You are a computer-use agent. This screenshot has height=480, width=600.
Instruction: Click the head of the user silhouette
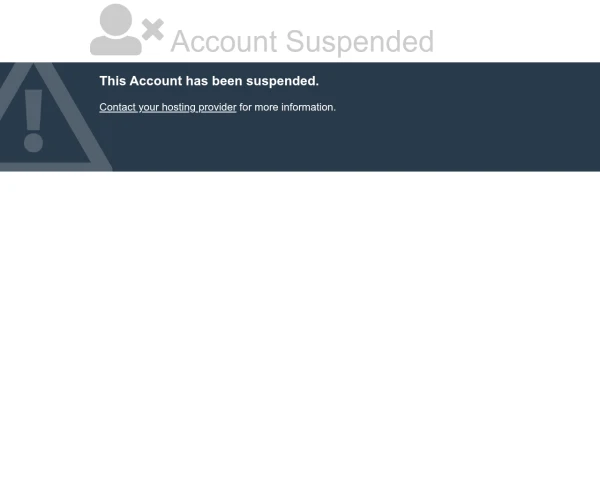tap(116, 20)
